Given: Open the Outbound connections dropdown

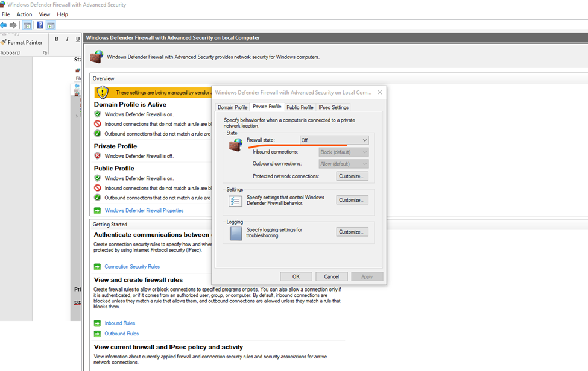Looking at the screenshot, I should click(x=344, y=164).
